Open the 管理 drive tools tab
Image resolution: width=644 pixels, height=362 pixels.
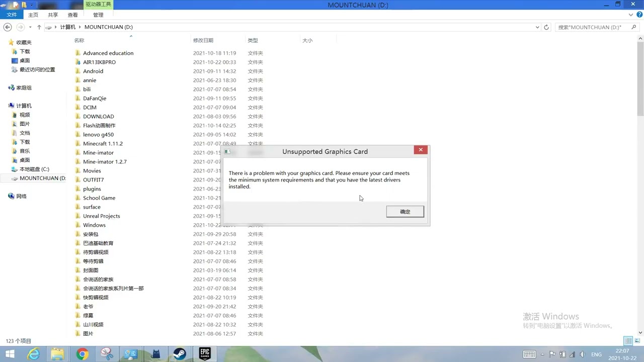click(x=98, y=15)
